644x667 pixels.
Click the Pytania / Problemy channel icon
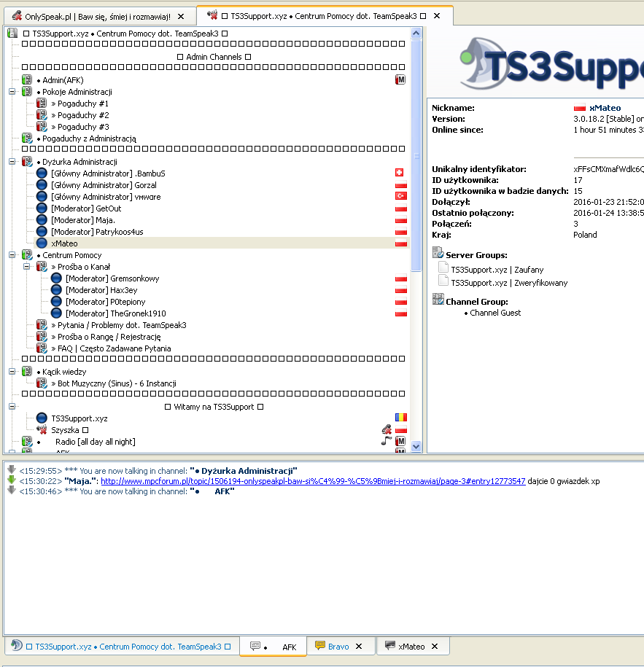pos(42,325)
